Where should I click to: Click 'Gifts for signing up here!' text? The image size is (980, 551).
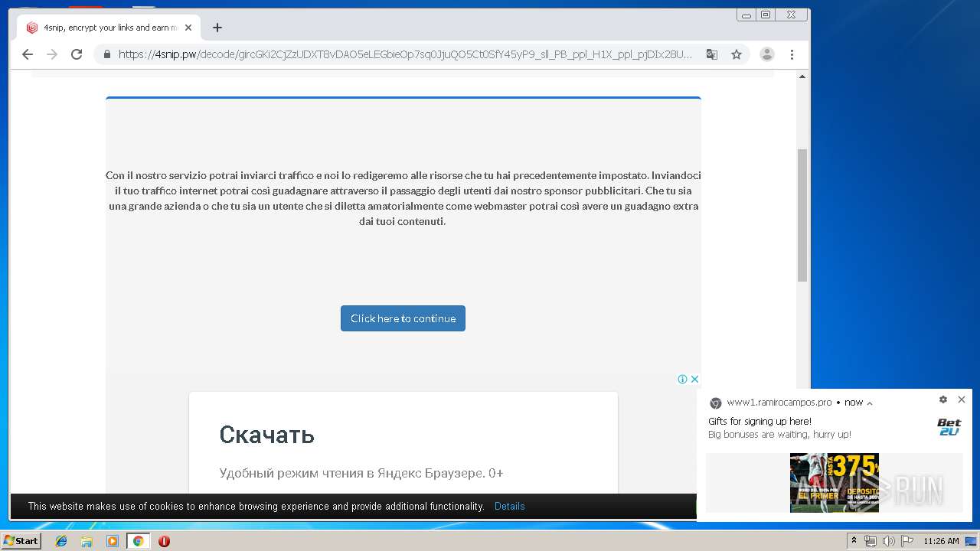(x=759, y=422)
